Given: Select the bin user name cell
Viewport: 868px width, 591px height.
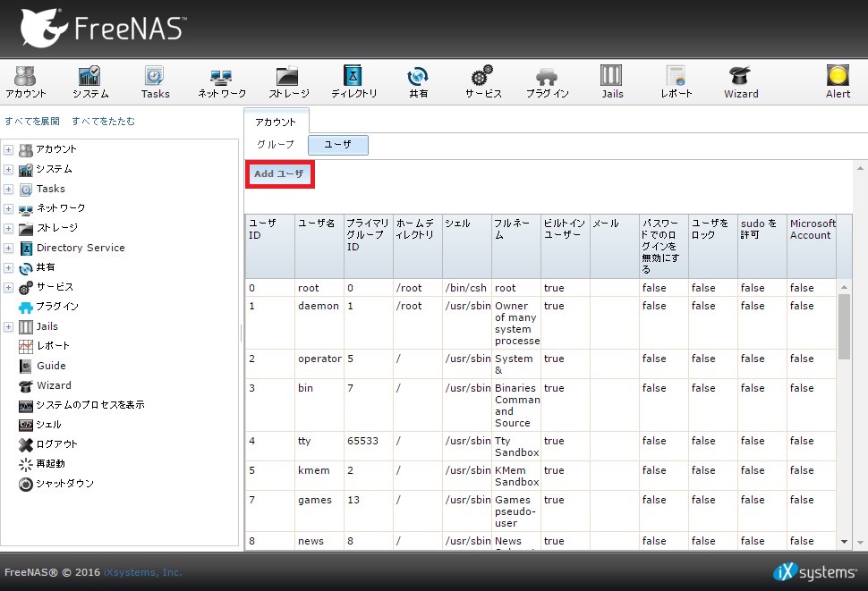Looking at the screenshot, I should [319, 405].
